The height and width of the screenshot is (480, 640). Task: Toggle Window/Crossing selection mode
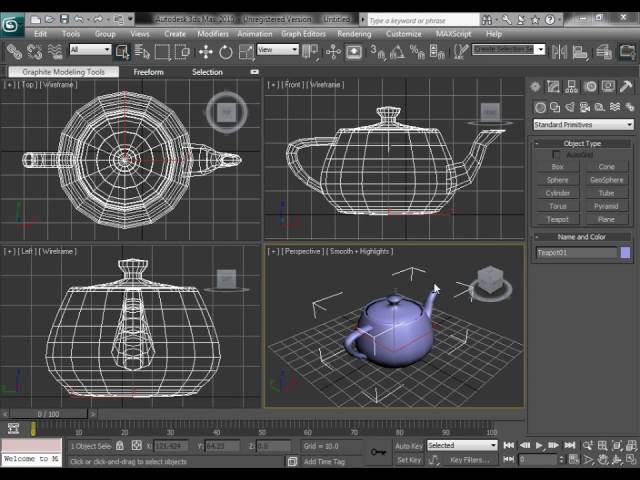(x=182, y=52)
